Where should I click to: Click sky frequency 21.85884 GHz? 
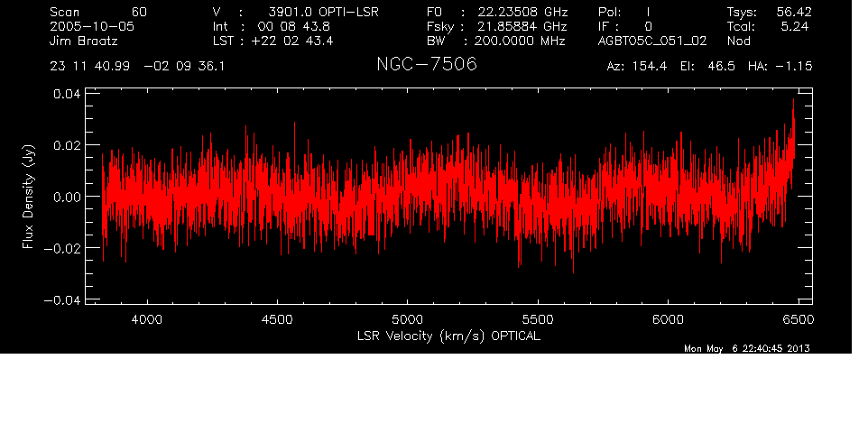point(521,26)
